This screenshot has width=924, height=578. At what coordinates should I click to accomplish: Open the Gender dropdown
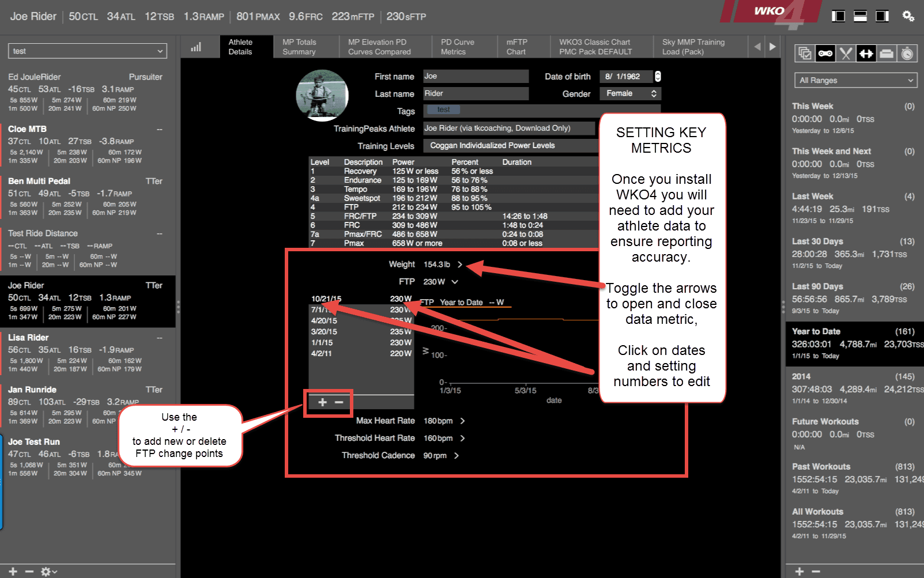630,93
